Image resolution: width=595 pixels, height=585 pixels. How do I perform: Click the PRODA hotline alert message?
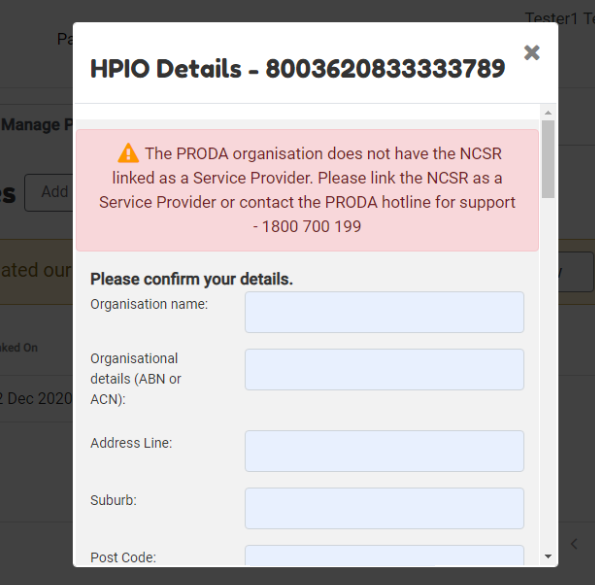307,190
